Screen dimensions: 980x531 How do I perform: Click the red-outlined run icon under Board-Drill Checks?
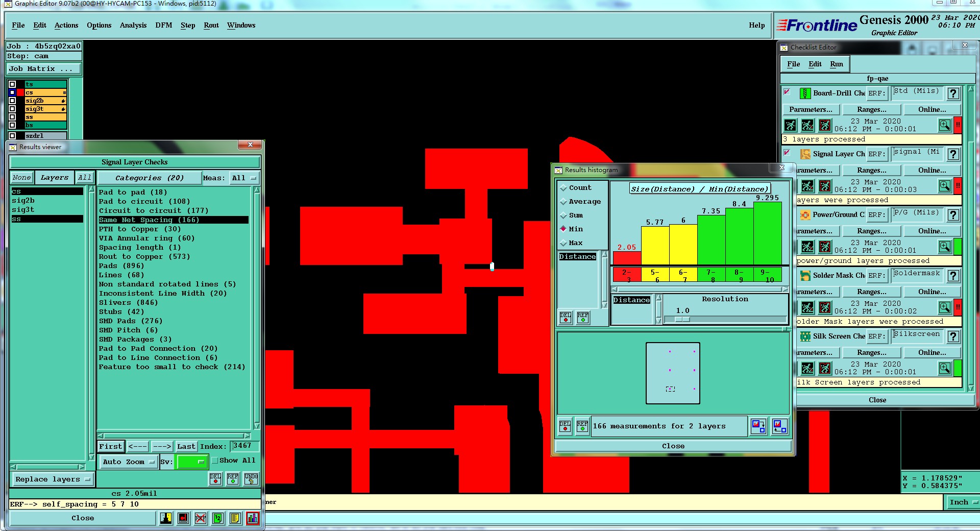click(x=825, y=125)
